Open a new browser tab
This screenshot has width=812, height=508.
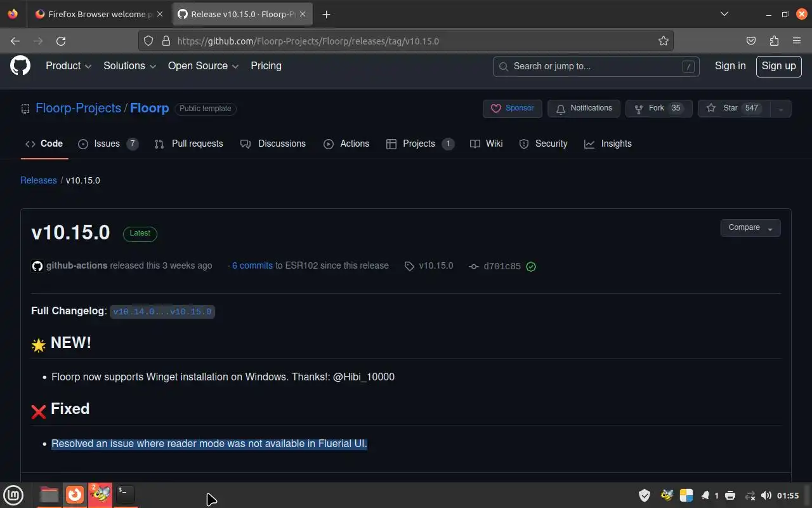[326, 14]
